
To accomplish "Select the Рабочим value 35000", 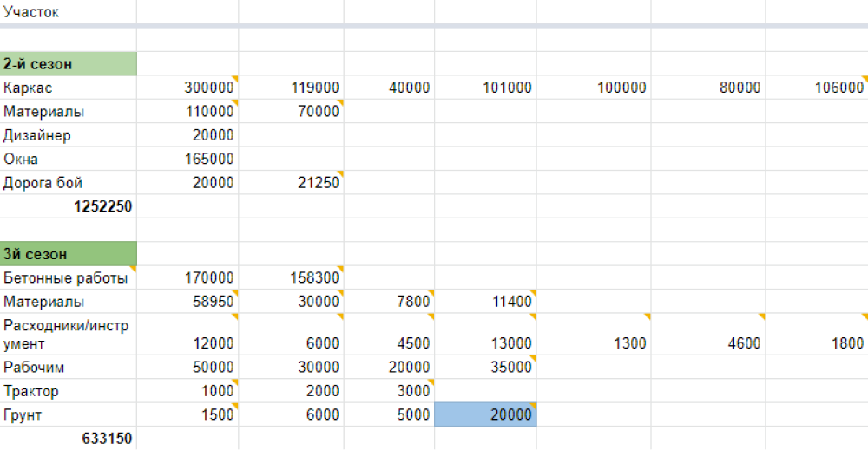I will pyautogui.click(x=484, y=367).
